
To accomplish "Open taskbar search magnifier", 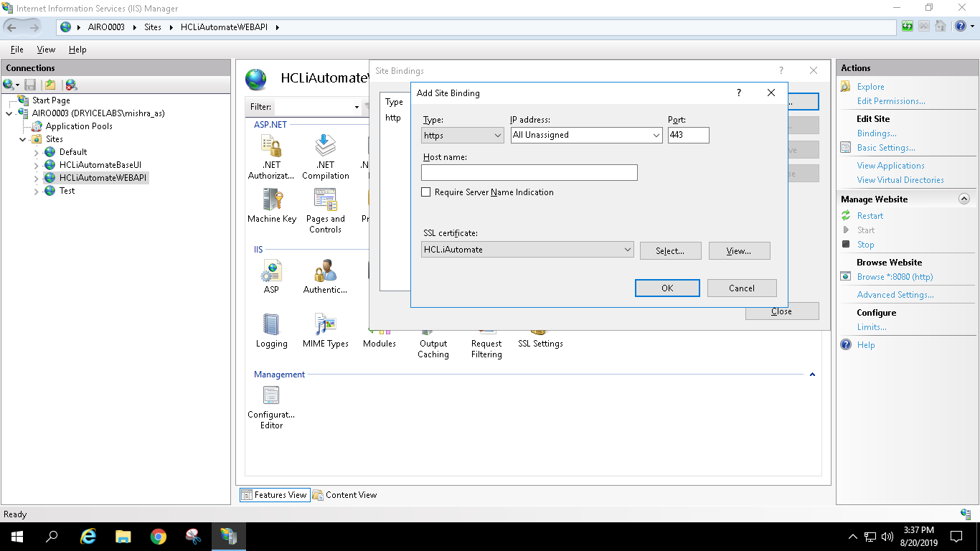I will point(52,536).
